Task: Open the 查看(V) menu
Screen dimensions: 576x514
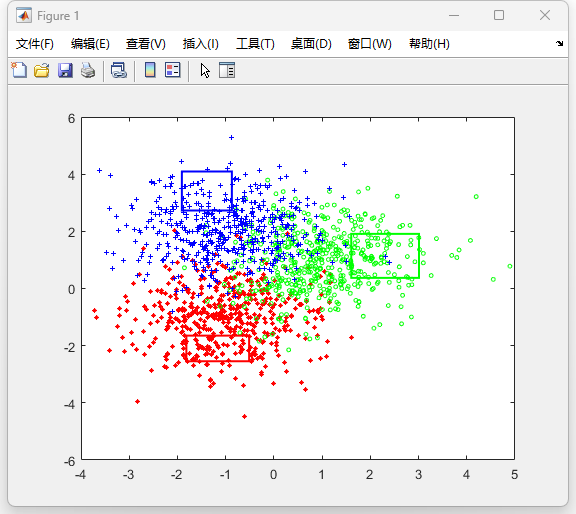Action: [145, 44]
